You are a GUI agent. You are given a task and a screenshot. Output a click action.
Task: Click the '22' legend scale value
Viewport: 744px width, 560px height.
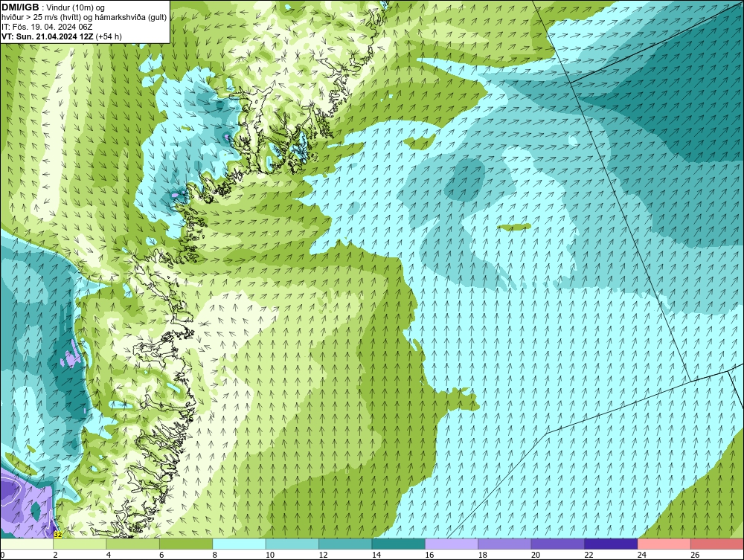point(589,555)
